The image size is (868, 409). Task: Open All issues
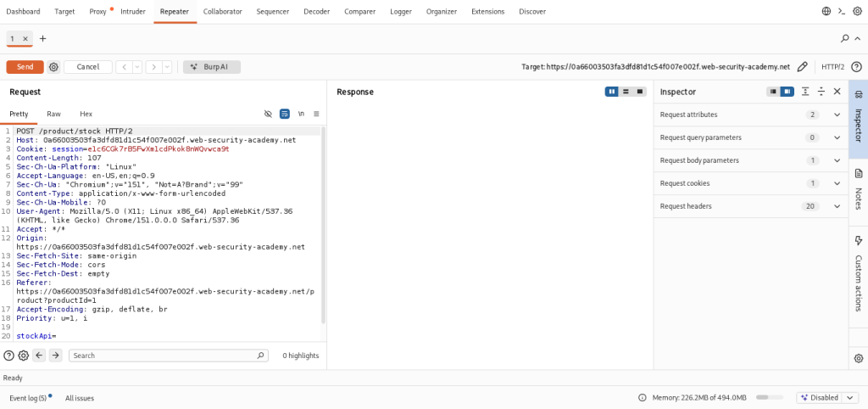click(80, 398)
